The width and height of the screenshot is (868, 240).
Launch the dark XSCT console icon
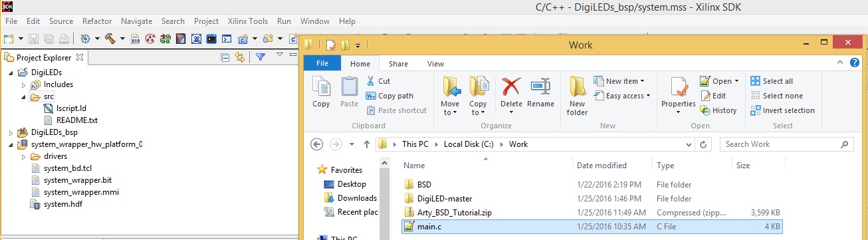coord(211,39)
